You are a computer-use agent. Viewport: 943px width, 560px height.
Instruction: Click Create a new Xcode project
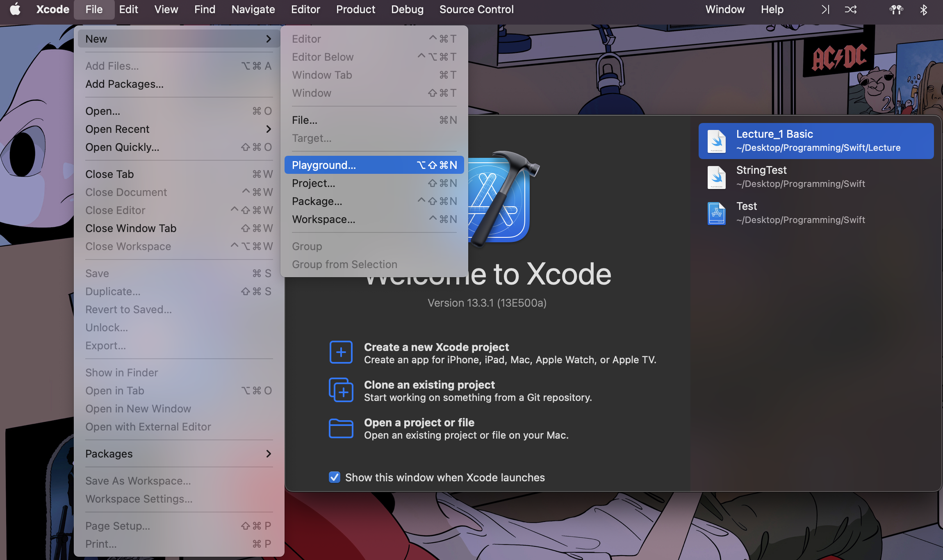436,347
